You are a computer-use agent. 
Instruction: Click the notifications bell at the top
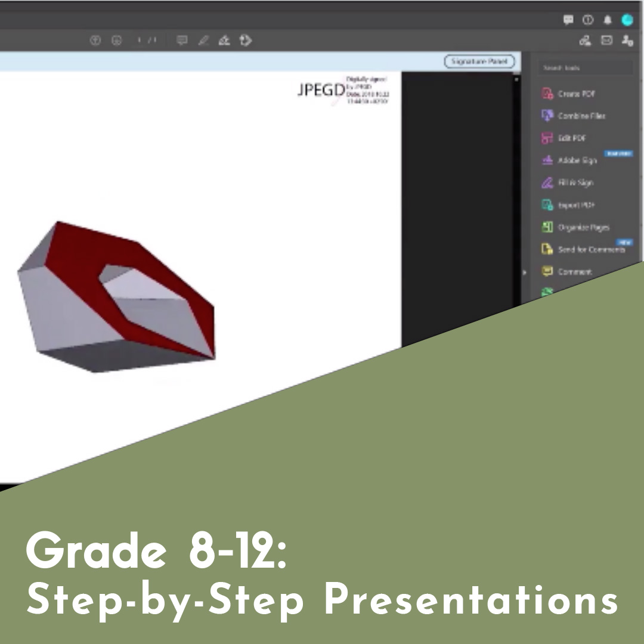click(x=608, y=20)
